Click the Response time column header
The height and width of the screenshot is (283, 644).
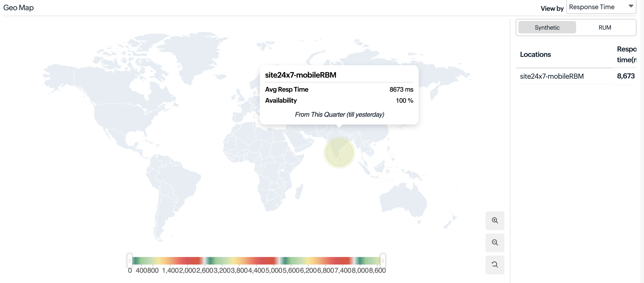click(x=626, y=54)
